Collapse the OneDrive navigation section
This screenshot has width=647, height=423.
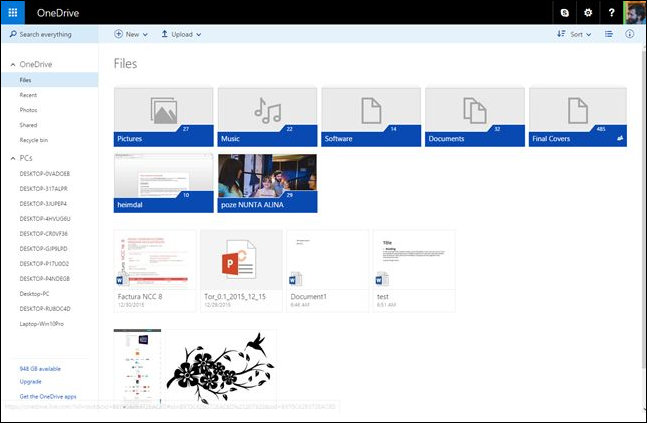tap(13, 64)
